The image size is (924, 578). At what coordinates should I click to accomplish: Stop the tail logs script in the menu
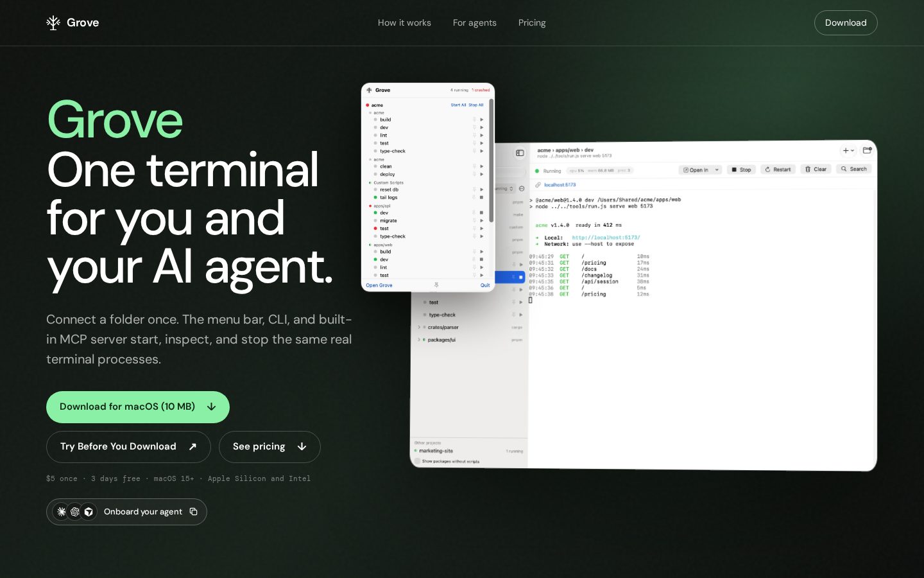pyautogui.click(x=481, y=197)
